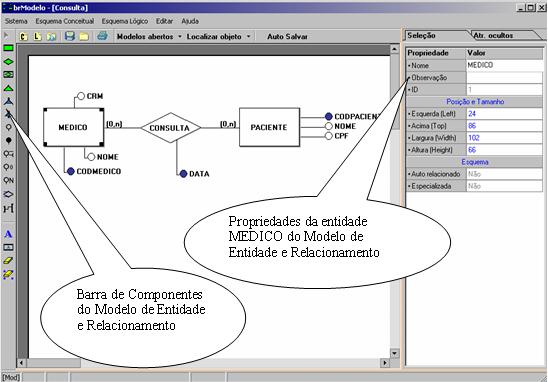The height and width of the screenshot is (382, 548).
Task: Edit the Esquerda (Left) value 24
Action: [x=504, y=114]
